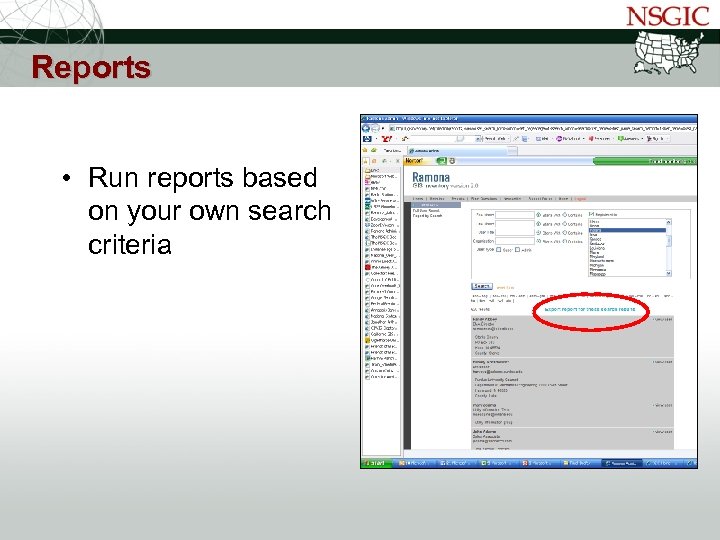Click the Norton toolbar logo

point(414,161)
